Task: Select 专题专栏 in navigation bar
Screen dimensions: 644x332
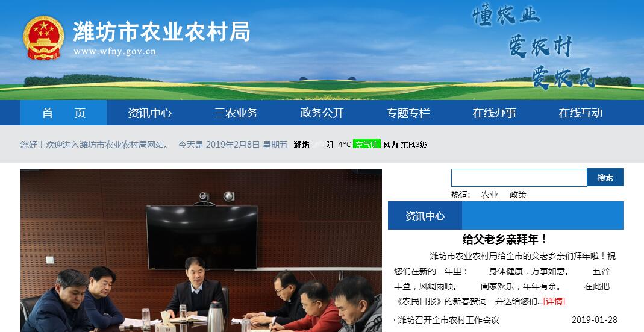Action: [408, 113]
